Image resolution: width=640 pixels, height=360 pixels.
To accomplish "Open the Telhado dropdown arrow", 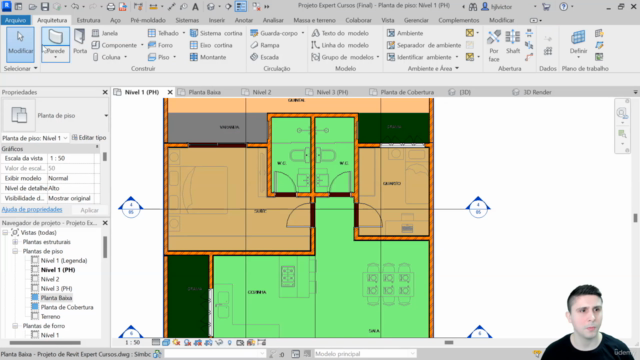I will click(184, 33).
